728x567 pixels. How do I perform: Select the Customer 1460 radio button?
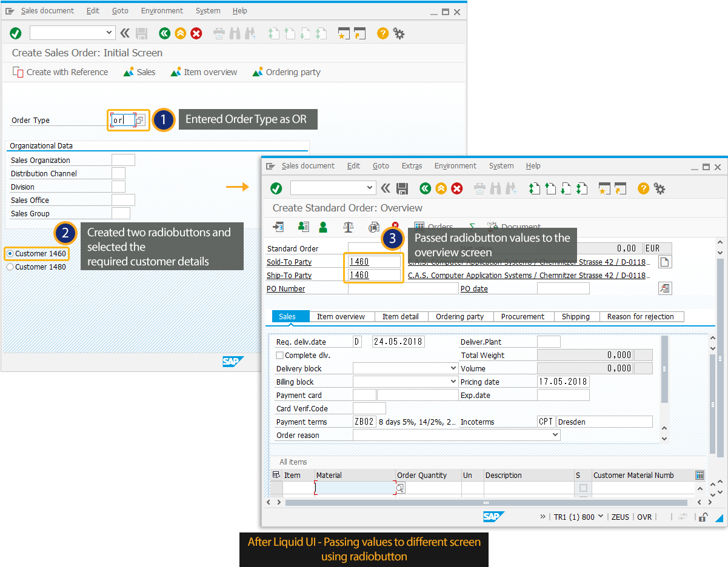[x=10, y=253]
